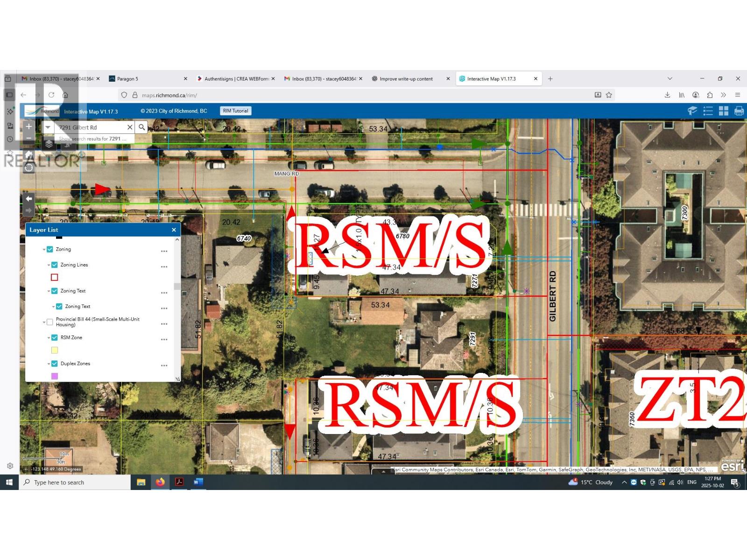Disable the RSM Zone layer
Viewport: 747px width, 560px height.
[x=55, y=337]
